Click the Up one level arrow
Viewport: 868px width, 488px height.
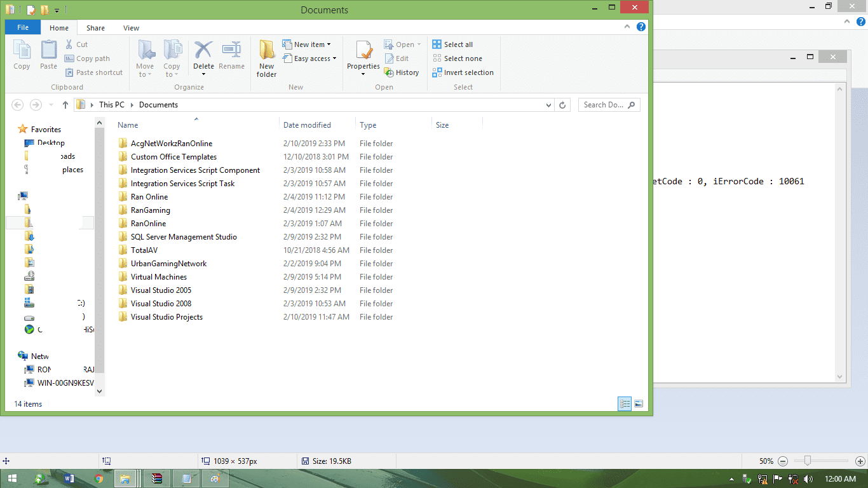[65, 105]
